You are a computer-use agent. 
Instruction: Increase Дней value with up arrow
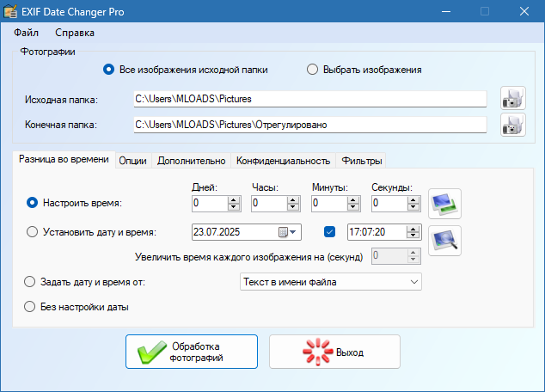234,200
